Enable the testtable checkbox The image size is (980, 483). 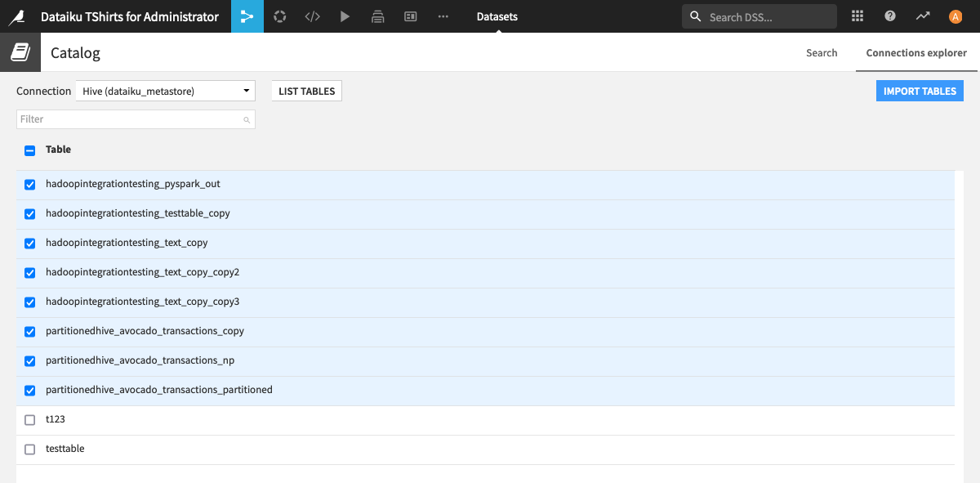pos(29,449)
